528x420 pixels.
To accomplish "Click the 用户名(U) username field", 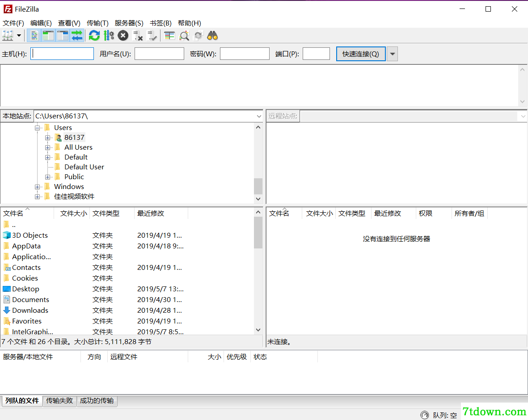I will (x=159, y=54).
